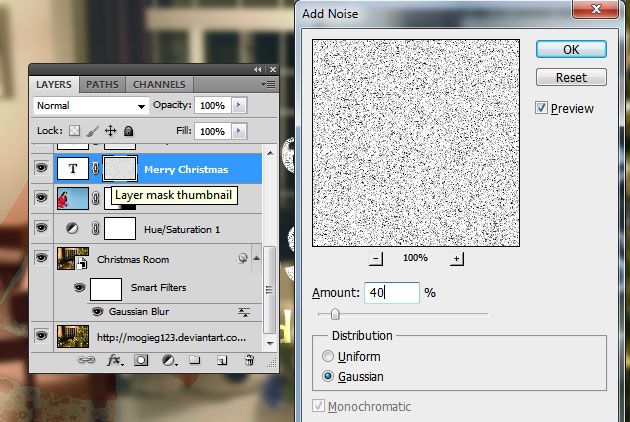Lock position move icon
The image size is (630, 422).
coord(110,131)
